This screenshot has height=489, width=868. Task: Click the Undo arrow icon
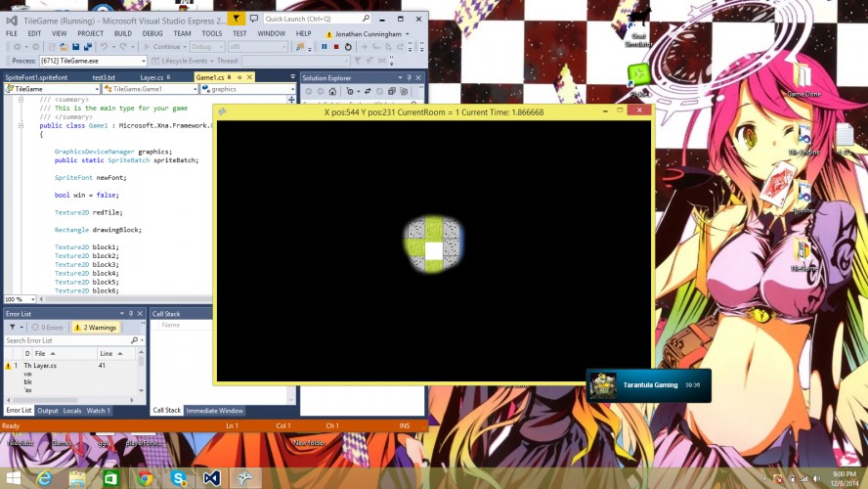[x=104, y=47]
